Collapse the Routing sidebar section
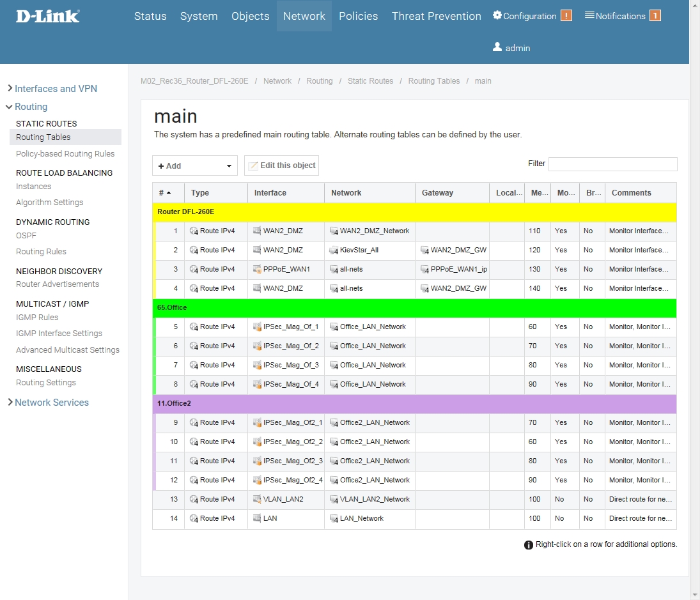This screenshot has width=700, height=600. [10, 107]
